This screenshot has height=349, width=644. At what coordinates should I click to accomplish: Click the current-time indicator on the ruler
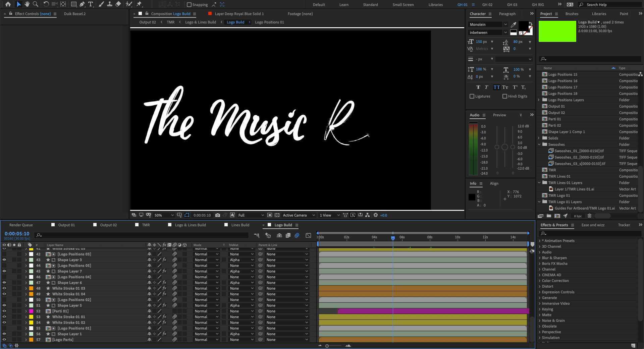(393, 238)
